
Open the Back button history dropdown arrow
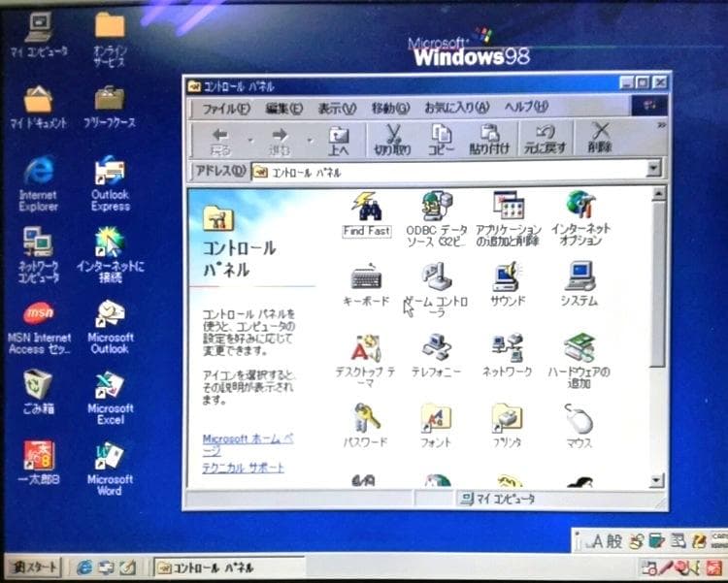pos(250,141)
